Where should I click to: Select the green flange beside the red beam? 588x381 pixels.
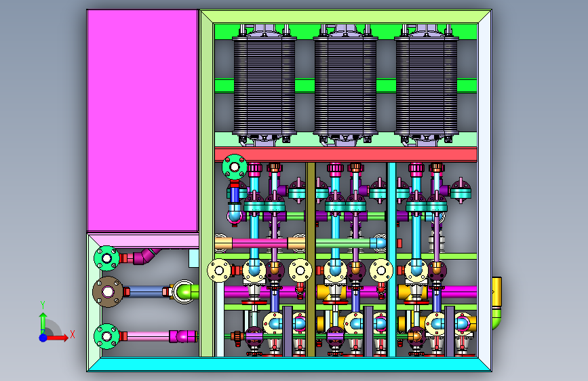pos(235,167)
